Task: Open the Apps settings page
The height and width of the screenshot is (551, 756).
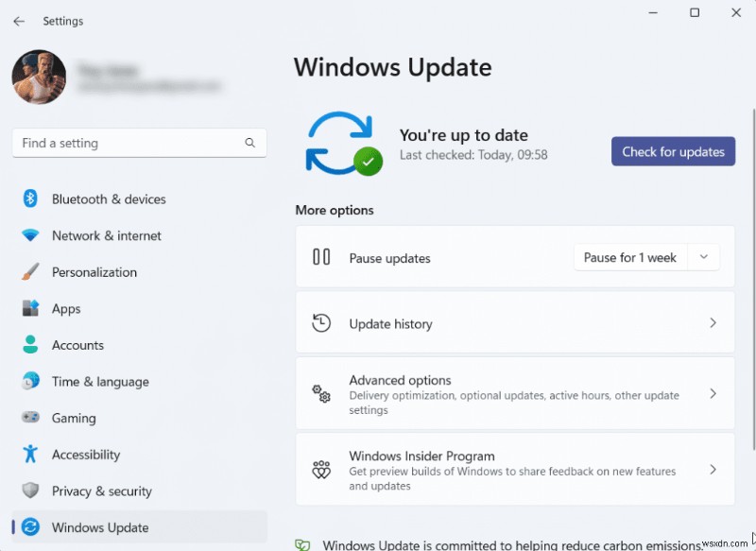Action: tap(66, 309)
